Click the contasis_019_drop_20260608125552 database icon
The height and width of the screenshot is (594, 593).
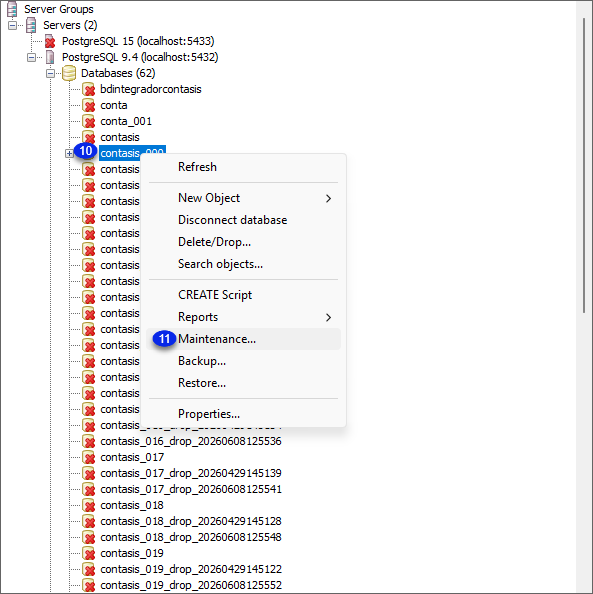(x=88, y=585)
